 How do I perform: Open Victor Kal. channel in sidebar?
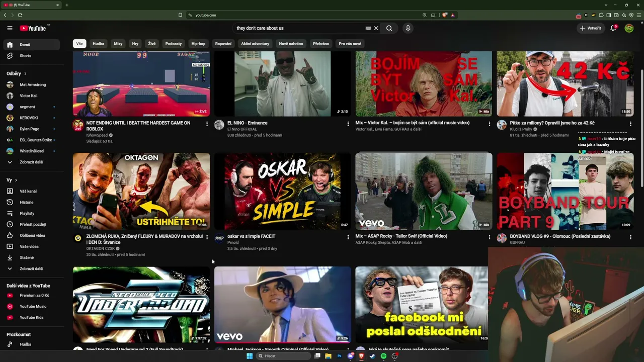pos(31,96)
